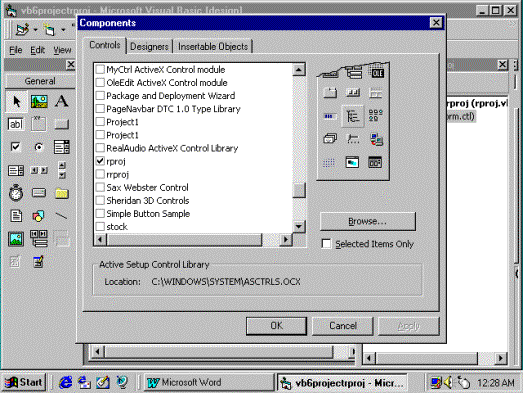This screenshot has height=393, width=523.
Task: Confirm with the OK button
Action: 276,326
